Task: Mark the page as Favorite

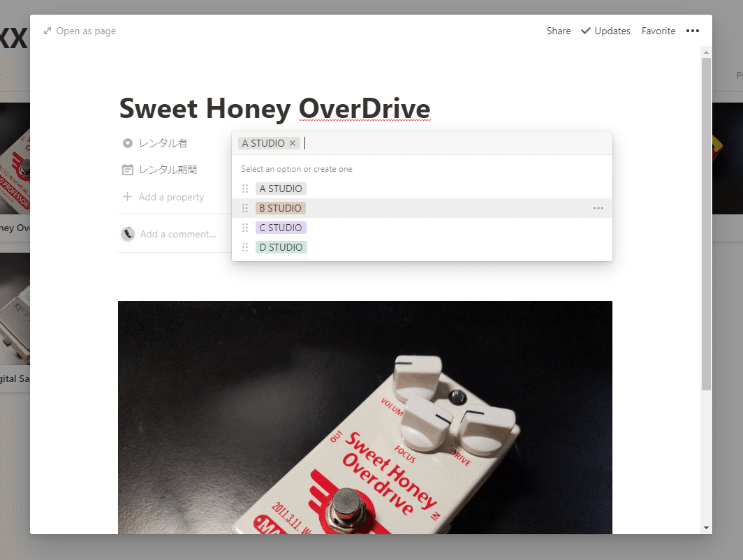Action: click(x=659, y=31)
